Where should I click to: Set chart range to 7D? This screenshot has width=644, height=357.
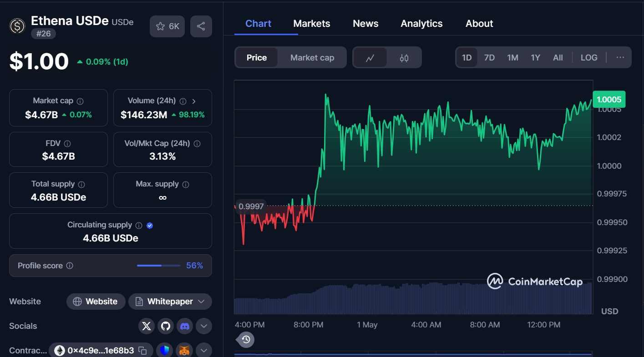(x=489, y=58)
